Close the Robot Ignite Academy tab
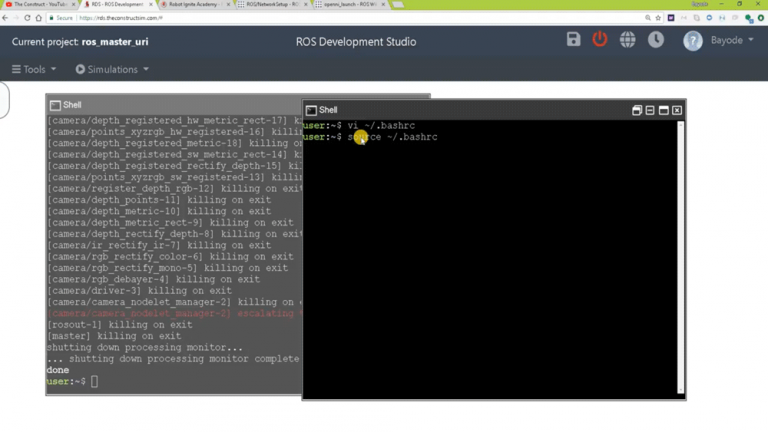The width and height of the screenshot is (768, 432). tap(228, 4)
